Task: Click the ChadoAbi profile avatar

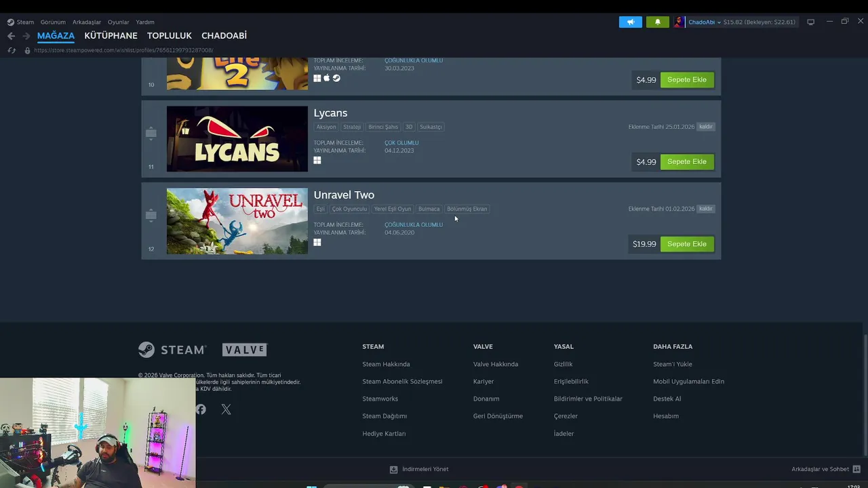Action: tap(679, 22)
